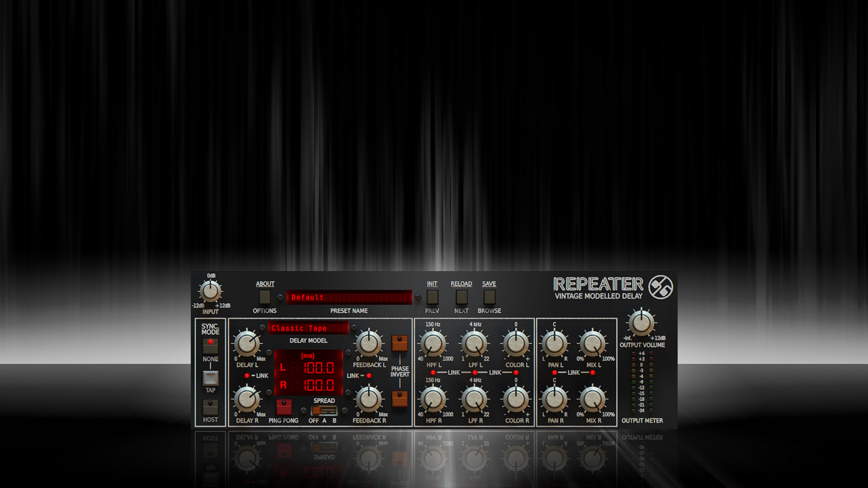The width and height of the screenshot is (868, 488).
Task: Click the Spread OFF/A/B slider switch
Action: (324, 410)
